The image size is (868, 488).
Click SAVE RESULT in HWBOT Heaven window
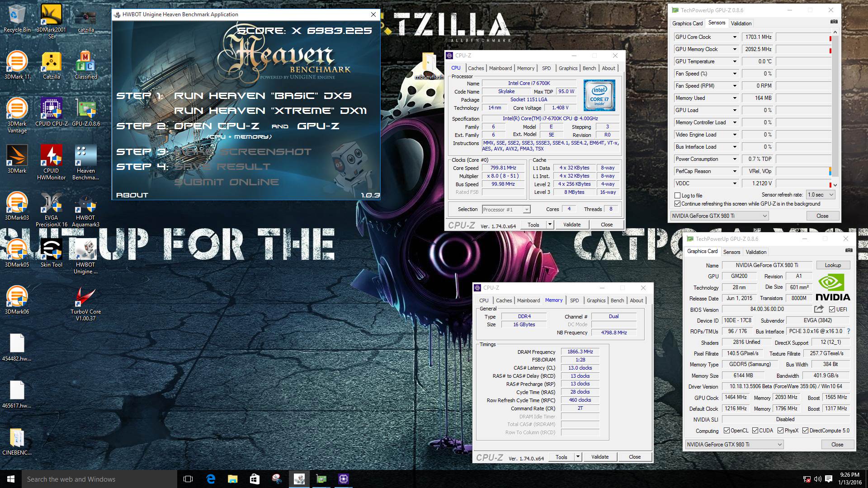(x=222, y=167)
